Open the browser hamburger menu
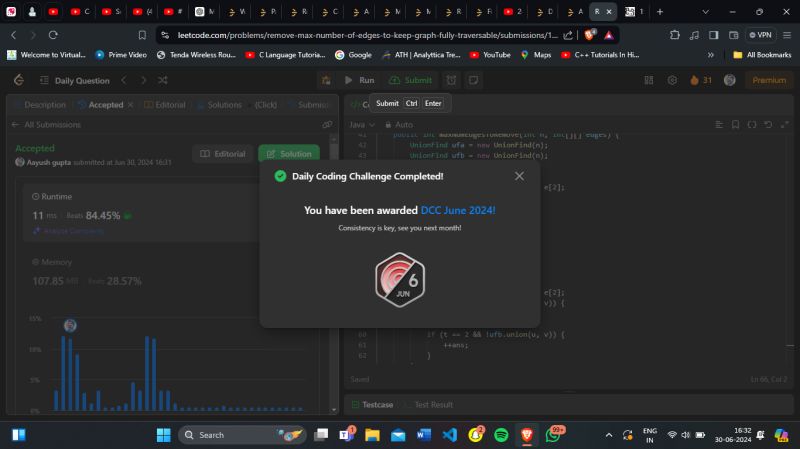 point(787,35)
